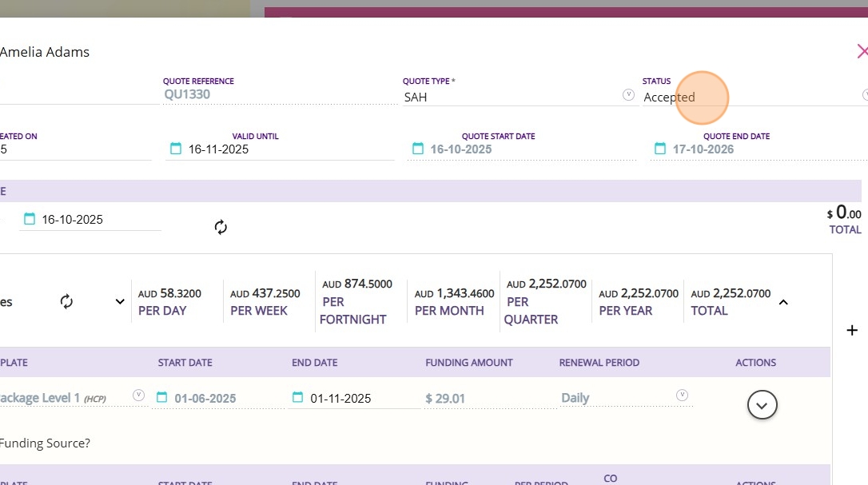Open the Status Accepted dropdown
868x485 pixels.
point(866,94)
